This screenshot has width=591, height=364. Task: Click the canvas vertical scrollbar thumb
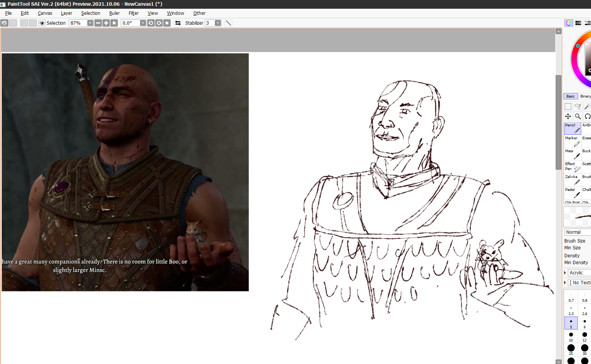(558, 122)
